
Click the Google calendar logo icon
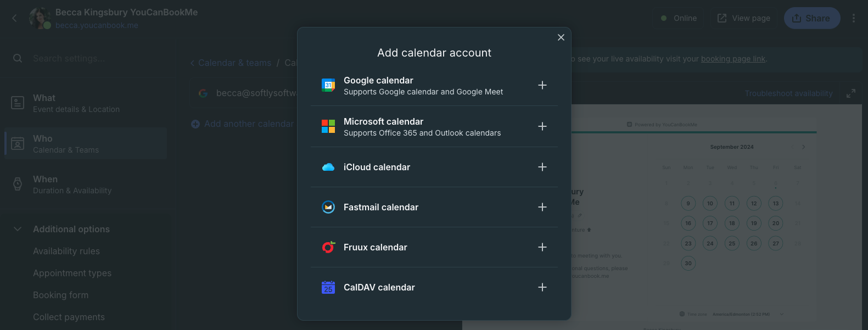coord(328,85)
